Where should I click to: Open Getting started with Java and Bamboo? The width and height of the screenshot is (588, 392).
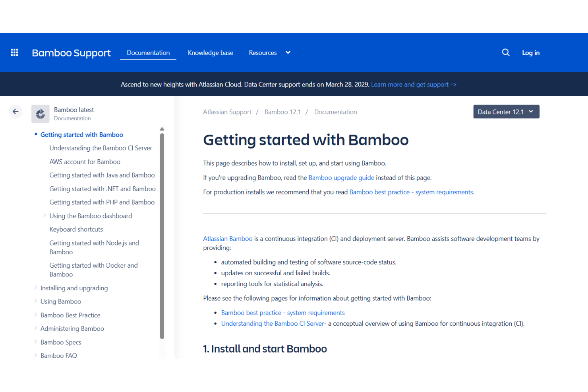pos(102,175)
